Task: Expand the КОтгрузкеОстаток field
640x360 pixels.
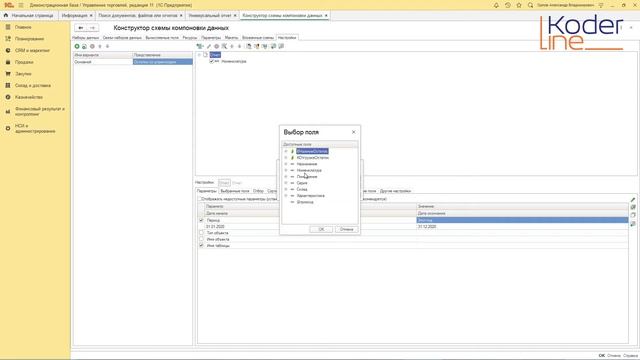Action: (x=286, y=158)
